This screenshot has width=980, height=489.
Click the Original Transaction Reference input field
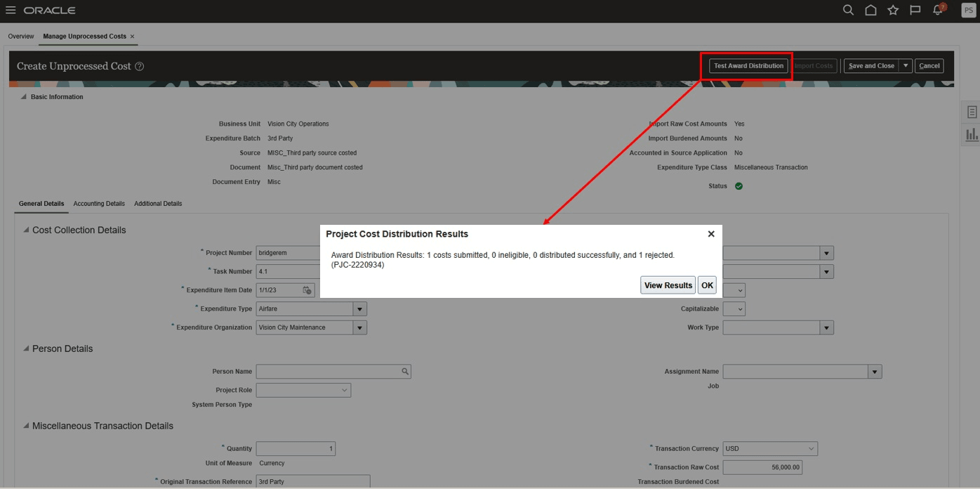[314, 481]
